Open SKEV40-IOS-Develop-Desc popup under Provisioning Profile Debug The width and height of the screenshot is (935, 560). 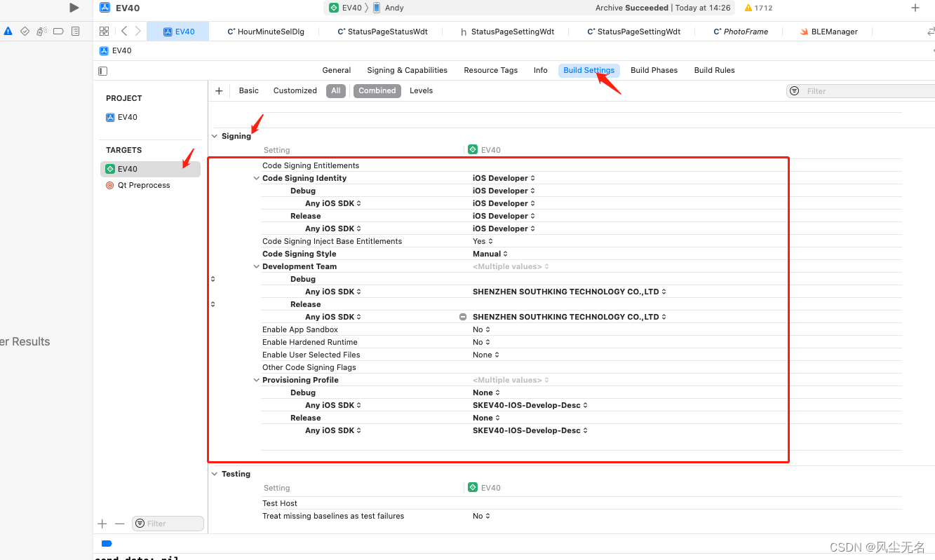point(530,405)
